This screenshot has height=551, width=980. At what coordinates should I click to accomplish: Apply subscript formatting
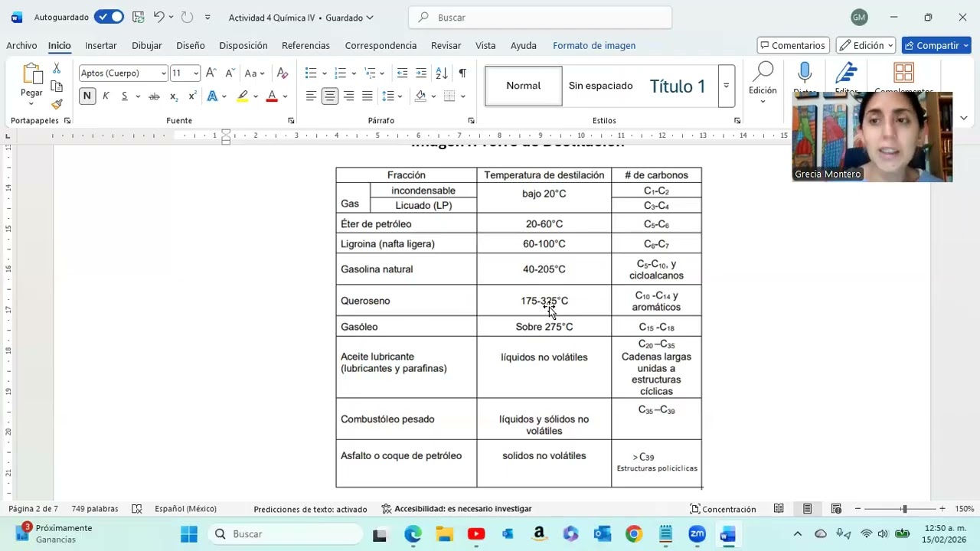174,96
